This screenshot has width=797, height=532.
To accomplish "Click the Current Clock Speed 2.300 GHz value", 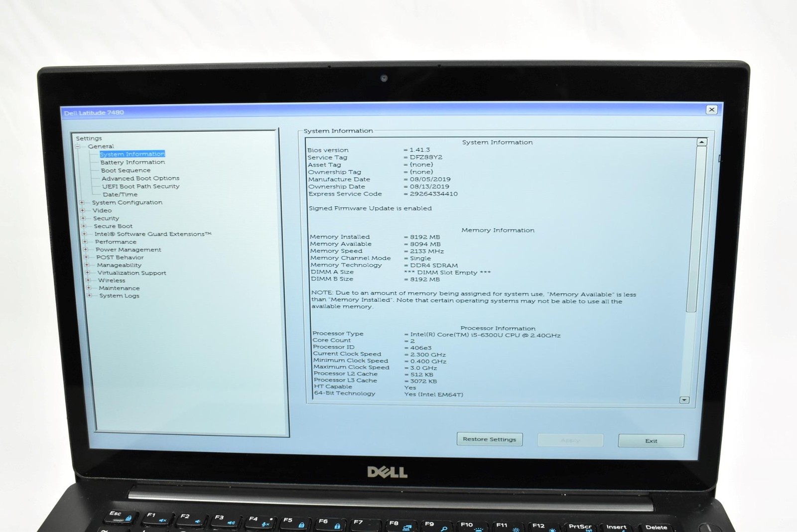I will (x=428, y=355).
